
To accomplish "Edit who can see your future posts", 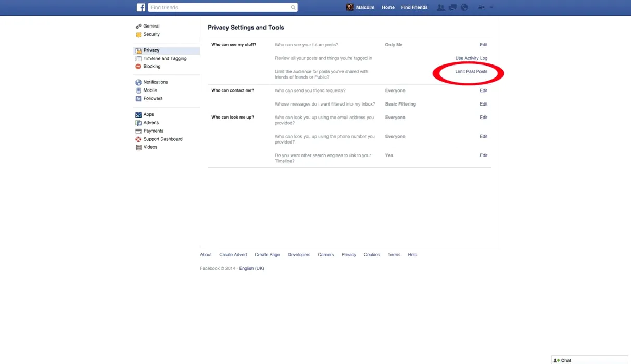I will (483, 45).
